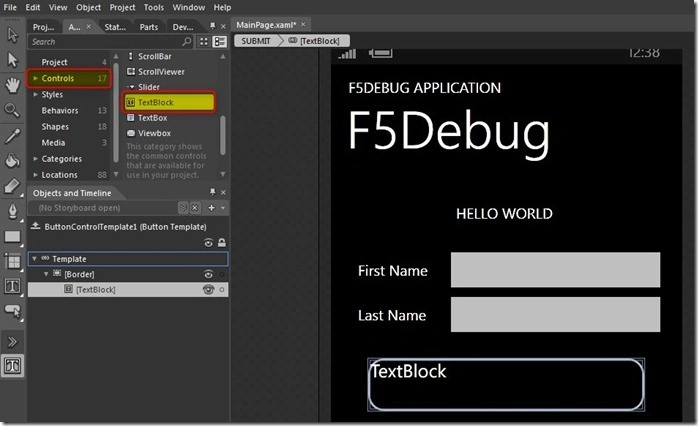This screenshot has width=698, height=426.
Task: Choose the Button control tool
Action: 12,311
